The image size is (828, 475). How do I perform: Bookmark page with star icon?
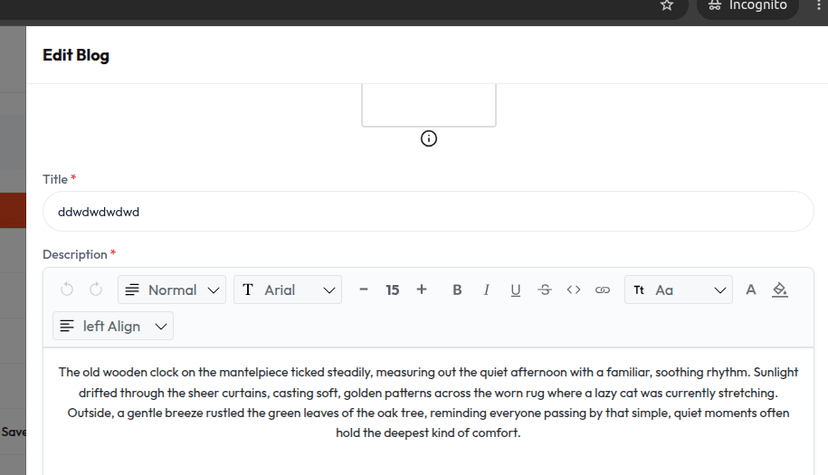pos(667,5)
